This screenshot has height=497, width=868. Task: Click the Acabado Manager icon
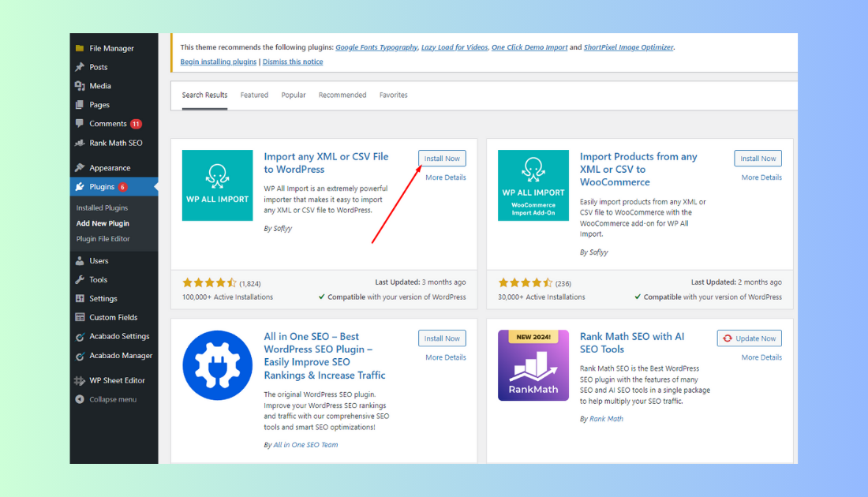tap(80, 356)
